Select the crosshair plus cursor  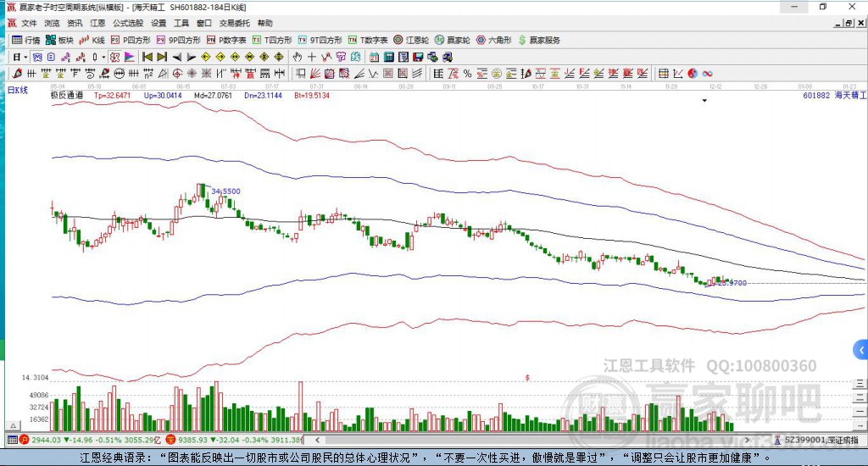(x=312, y=57)
